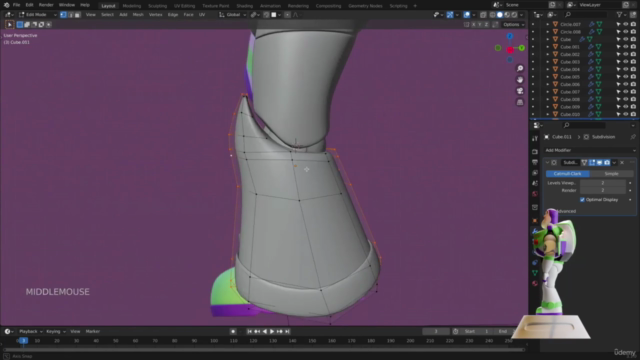Open Global transform orientation dropdown
Image resolution: width=640 pixels, height=360 pixels.
[233, 15]
